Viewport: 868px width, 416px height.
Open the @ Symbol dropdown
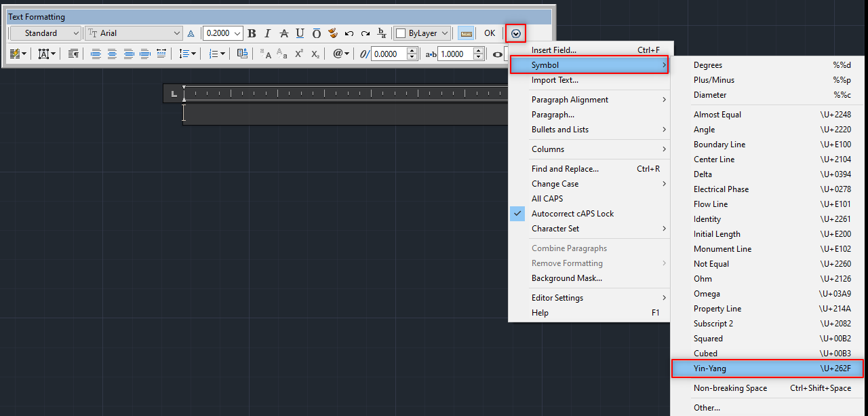[341, 54]
